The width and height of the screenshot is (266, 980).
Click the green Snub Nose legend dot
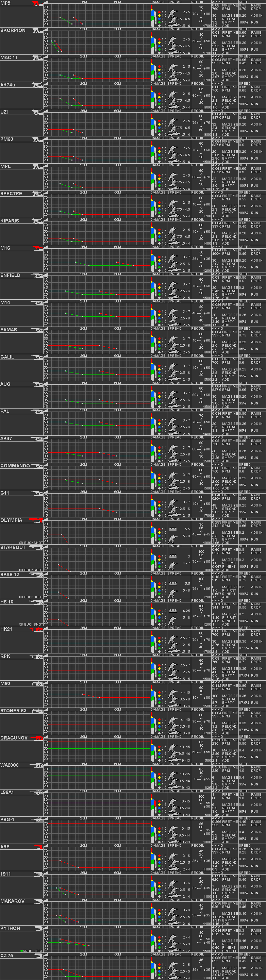coord(22,951)
